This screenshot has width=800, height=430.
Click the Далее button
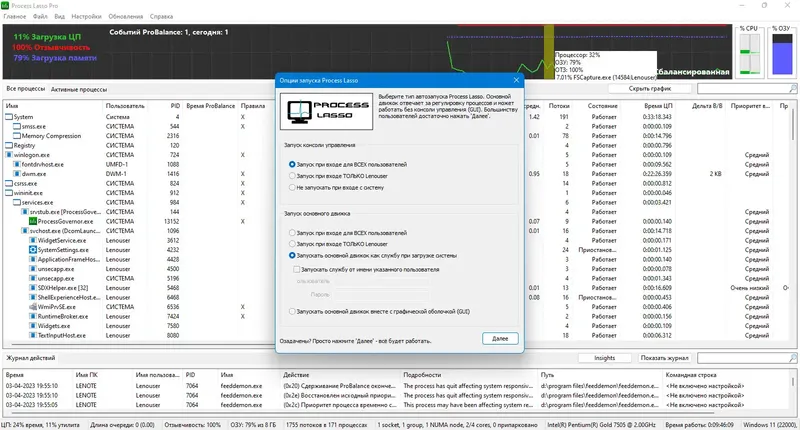500,339
